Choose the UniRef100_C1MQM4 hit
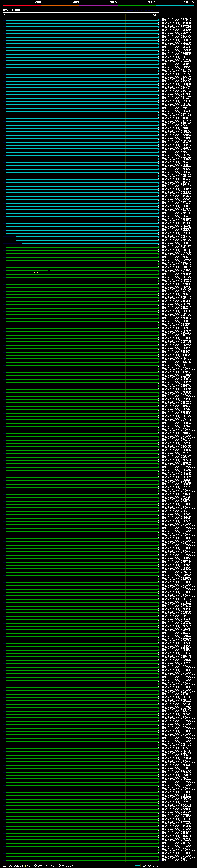The width and height of the screenshot is (197, 868). pos(177,84)
